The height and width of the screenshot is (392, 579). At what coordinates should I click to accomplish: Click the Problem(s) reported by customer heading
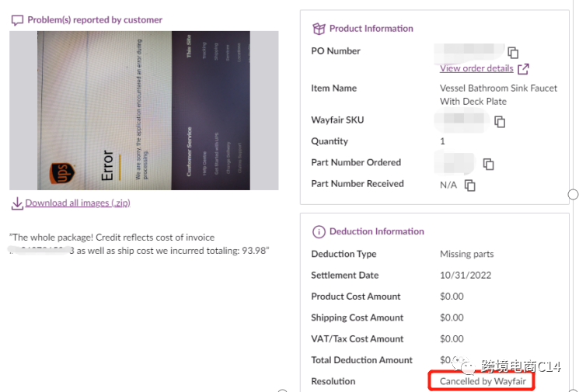click(95, 20)
